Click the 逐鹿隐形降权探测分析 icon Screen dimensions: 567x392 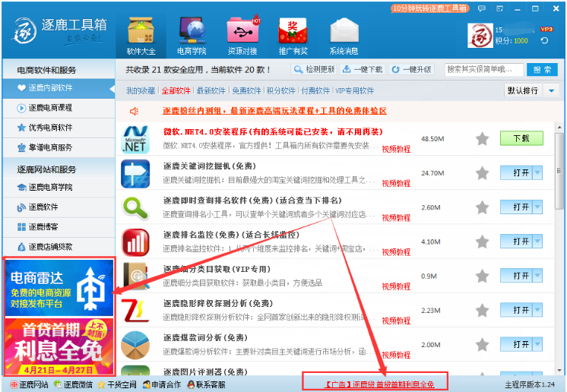click(x=135, y=311)
